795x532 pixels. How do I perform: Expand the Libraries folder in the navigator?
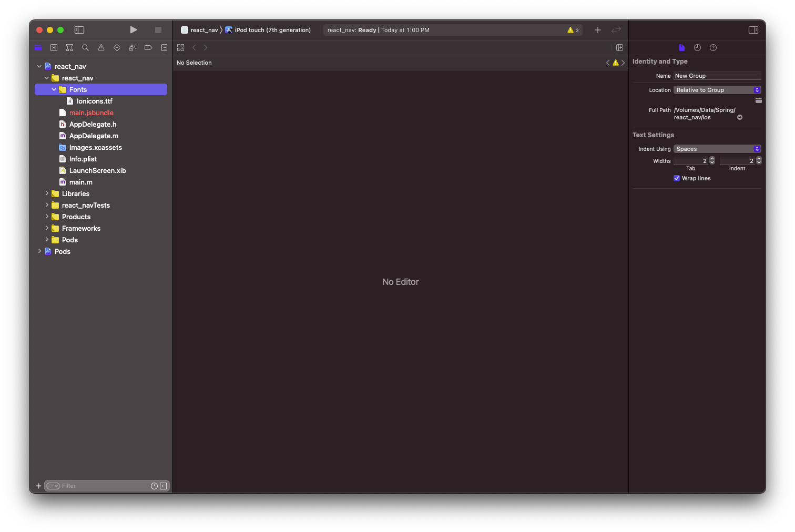click(47, 193)
